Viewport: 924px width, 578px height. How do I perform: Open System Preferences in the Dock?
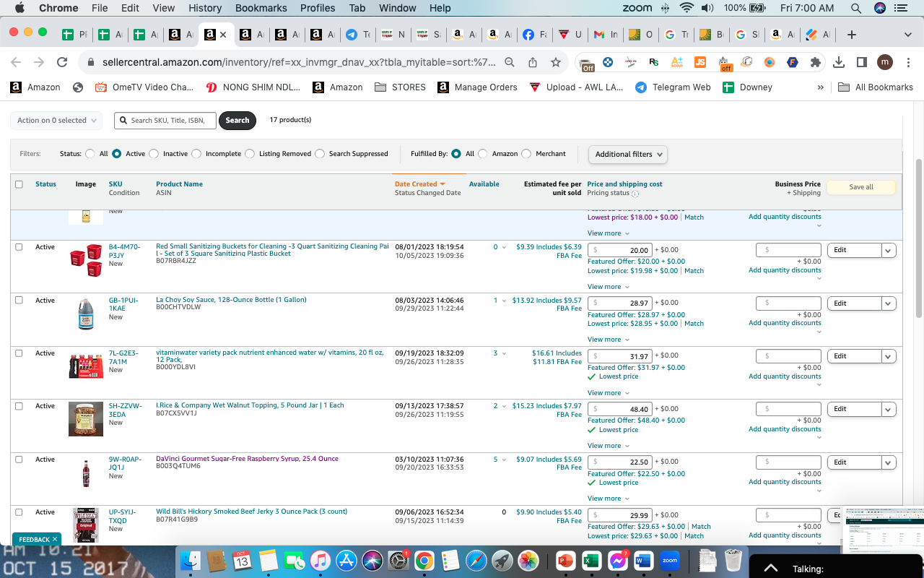pos(398,561)
